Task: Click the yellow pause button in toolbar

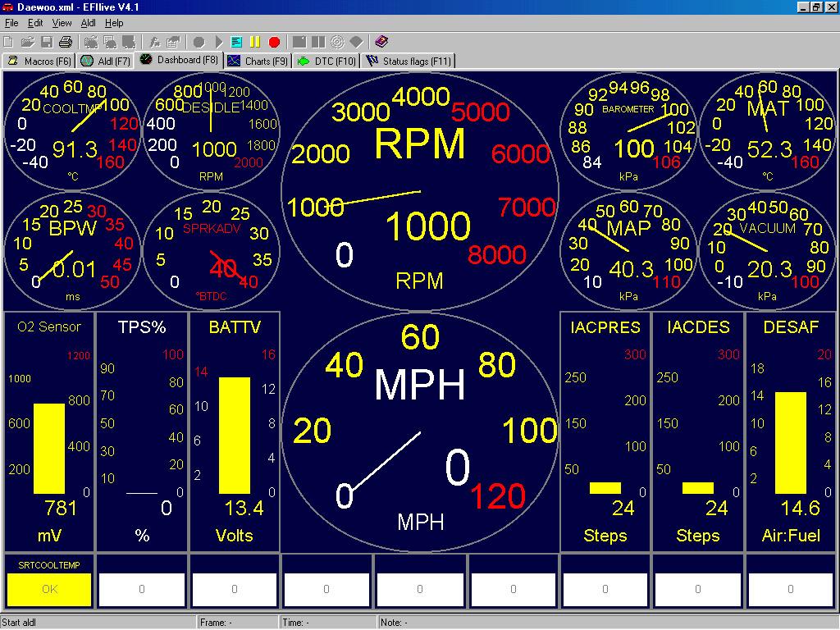Action: (255, 42)
